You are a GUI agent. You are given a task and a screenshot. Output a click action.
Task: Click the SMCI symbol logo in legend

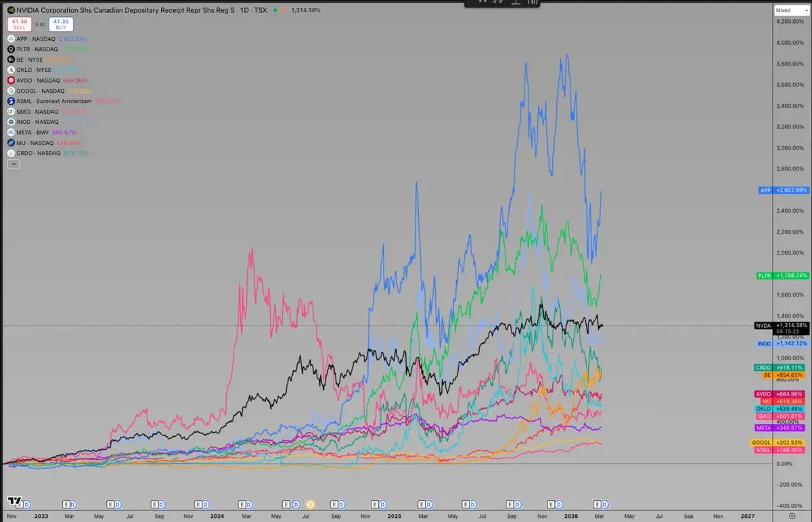(x=11, y=111)
